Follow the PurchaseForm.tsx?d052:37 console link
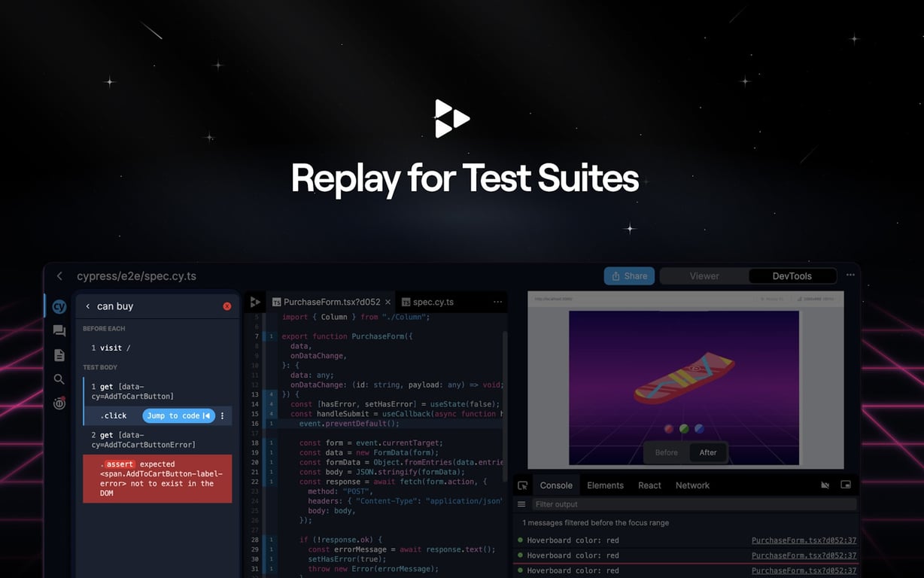This screenshot has width=924, height=578. (804, 540)
